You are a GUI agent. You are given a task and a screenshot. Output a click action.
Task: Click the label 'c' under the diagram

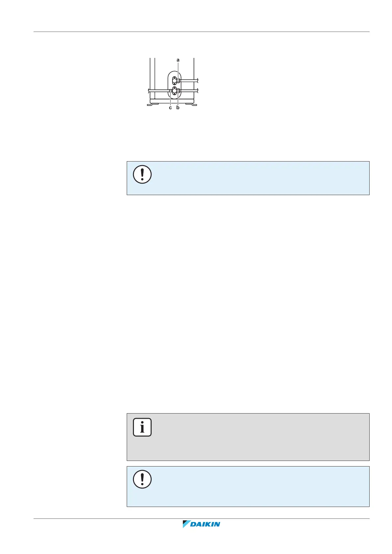170,108
